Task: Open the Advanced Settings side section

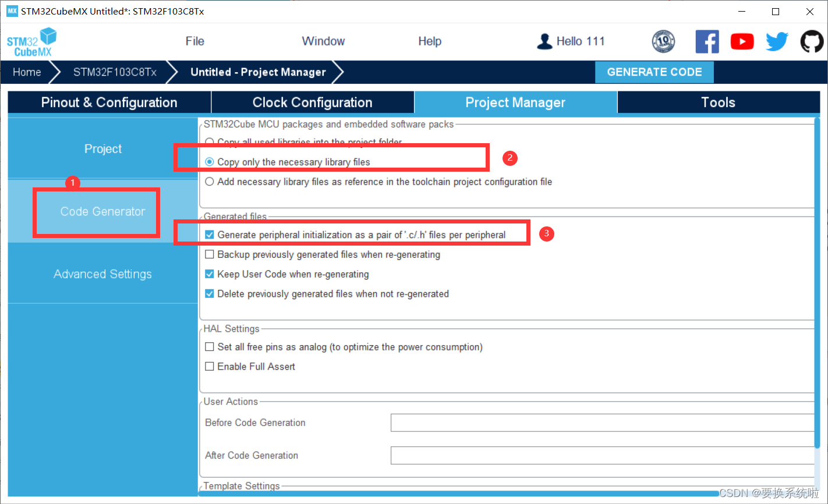Action: (103, 274)
